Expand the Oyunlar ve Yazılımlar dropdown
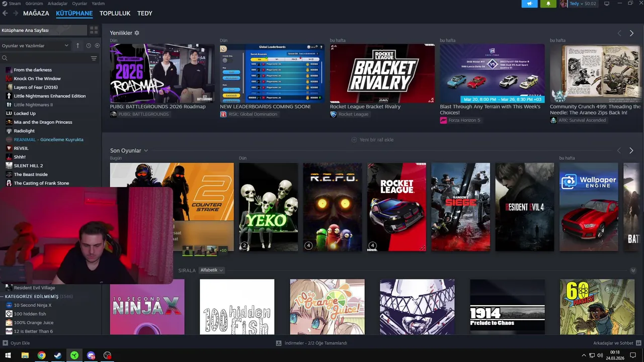The height and width of the screenshot is (362, 644). click(35, 46)
